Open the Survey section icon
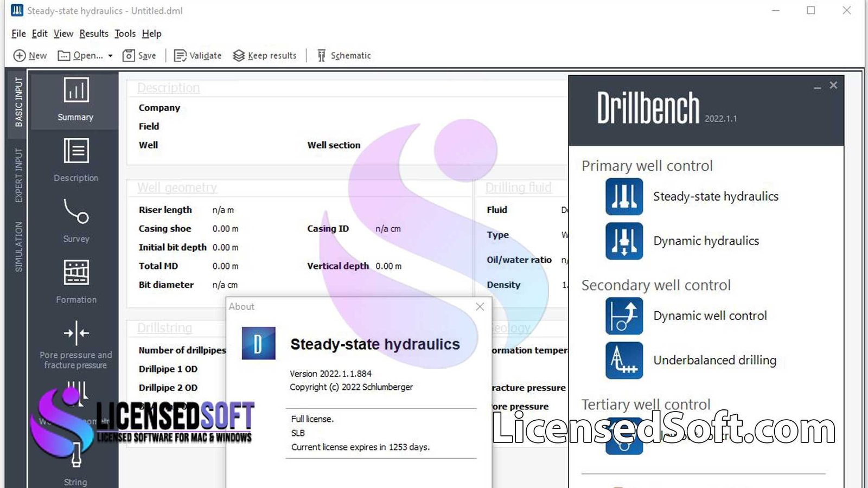 tap(76, 211)
